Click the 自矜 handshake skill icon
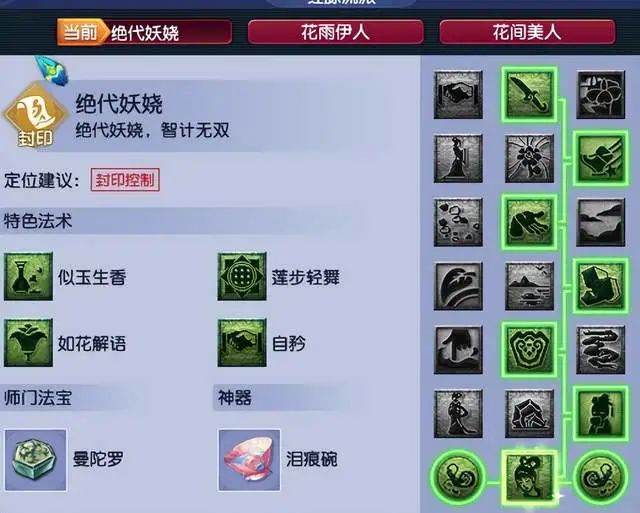Image resolution: width=640 pixels, height=513 pixels. (x=242, y=343)
